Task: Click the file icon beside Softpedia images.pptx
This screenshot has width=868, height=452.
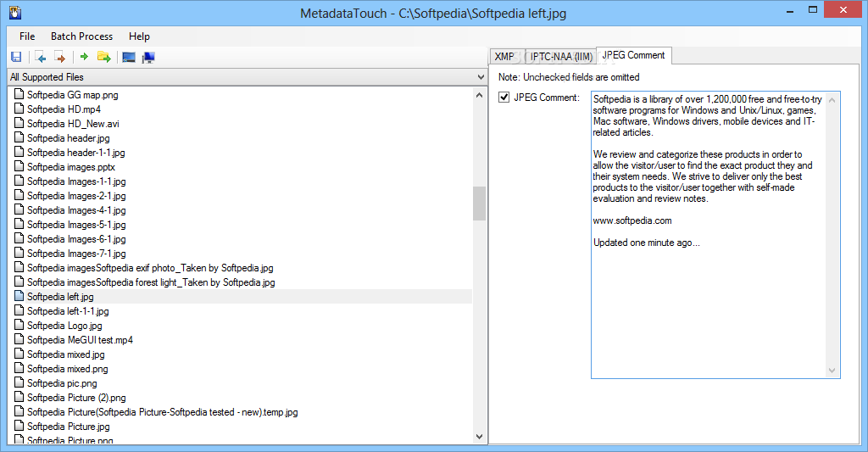Action: 19,166
